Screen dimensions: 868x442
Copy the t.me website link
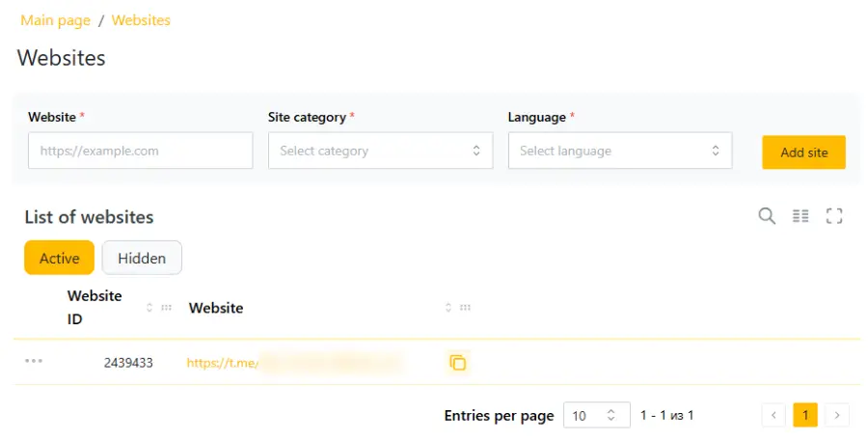click(458, 363)
